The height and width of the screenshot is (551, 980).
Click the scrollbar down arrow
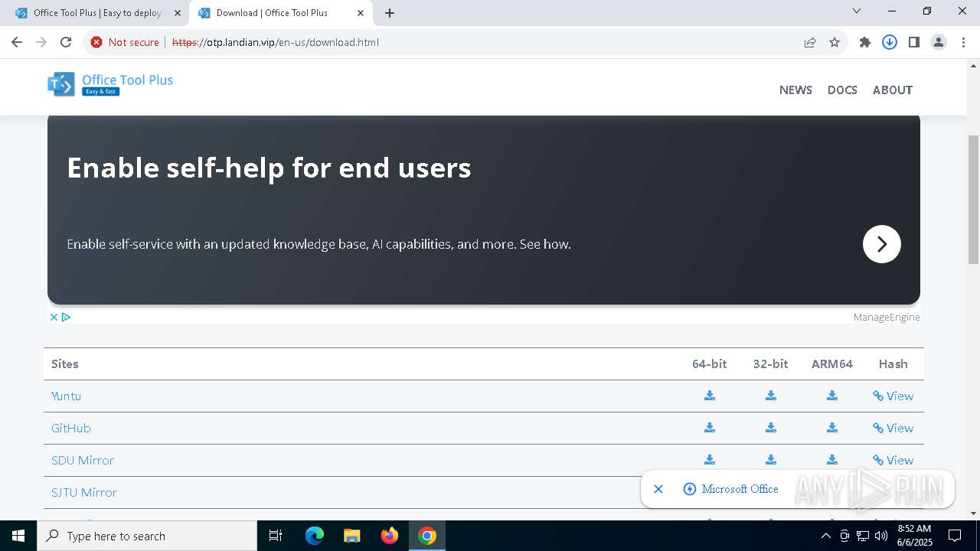pos(974,514)
